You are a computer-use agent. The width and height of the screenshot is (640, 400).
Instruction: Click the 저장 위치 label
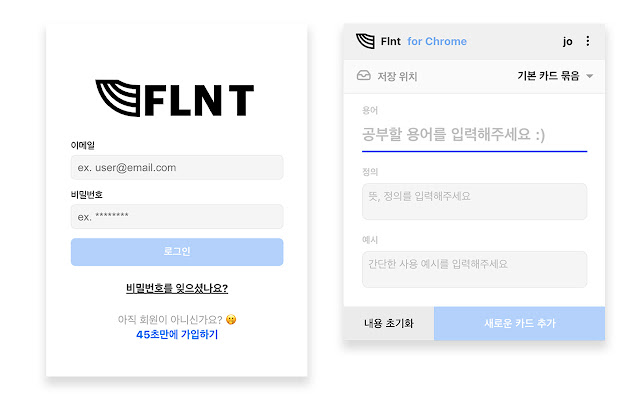397,76
